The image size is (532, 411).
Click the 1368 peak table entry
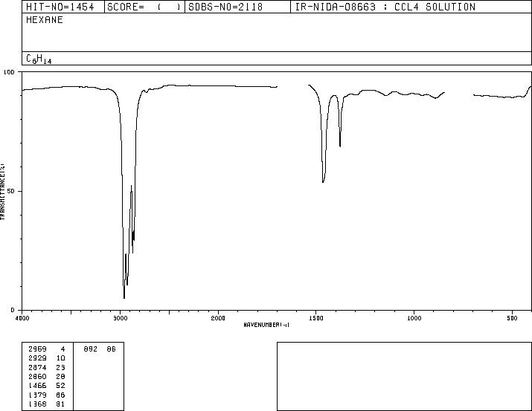point(47,404)
